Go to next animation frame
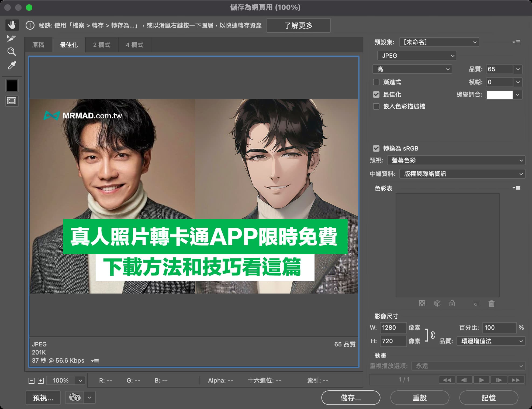The width and height of the screenshot is (532, 409). pos(499,380)
